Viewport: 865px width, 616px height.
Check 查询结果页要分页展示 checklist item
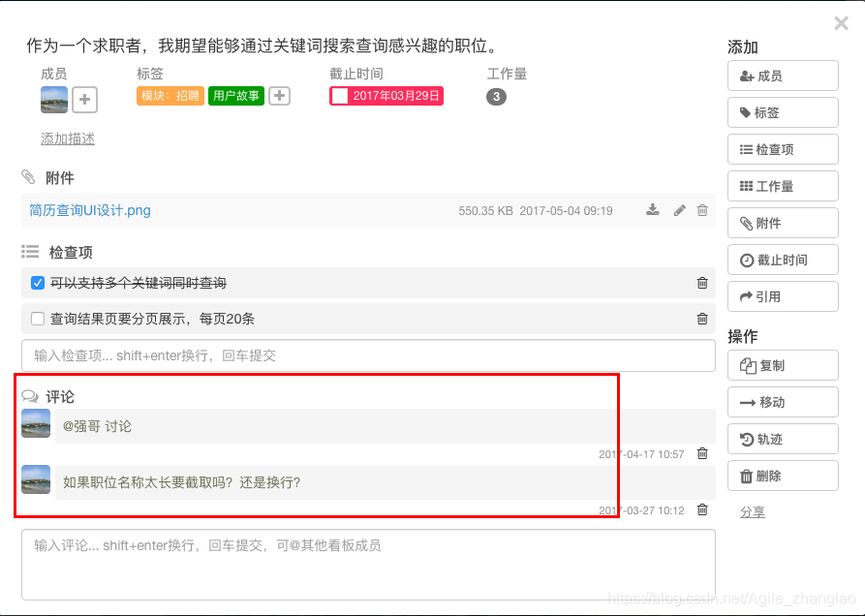38,319
